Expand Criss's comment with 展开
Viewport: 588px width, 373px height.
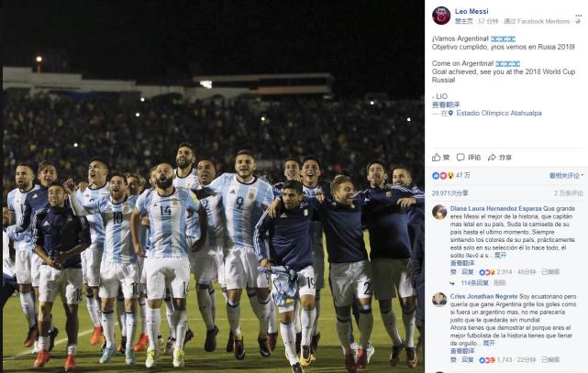point(489,343)
